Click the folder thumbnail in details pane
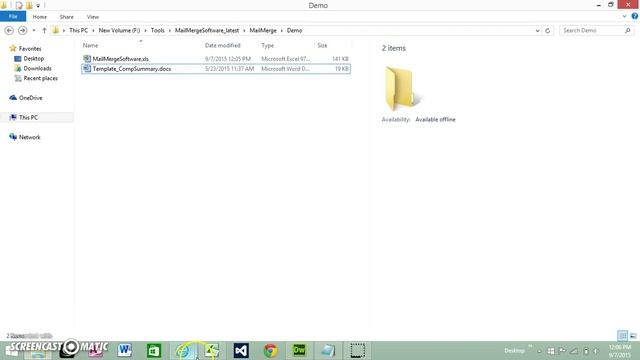 [x=402, y=89]
